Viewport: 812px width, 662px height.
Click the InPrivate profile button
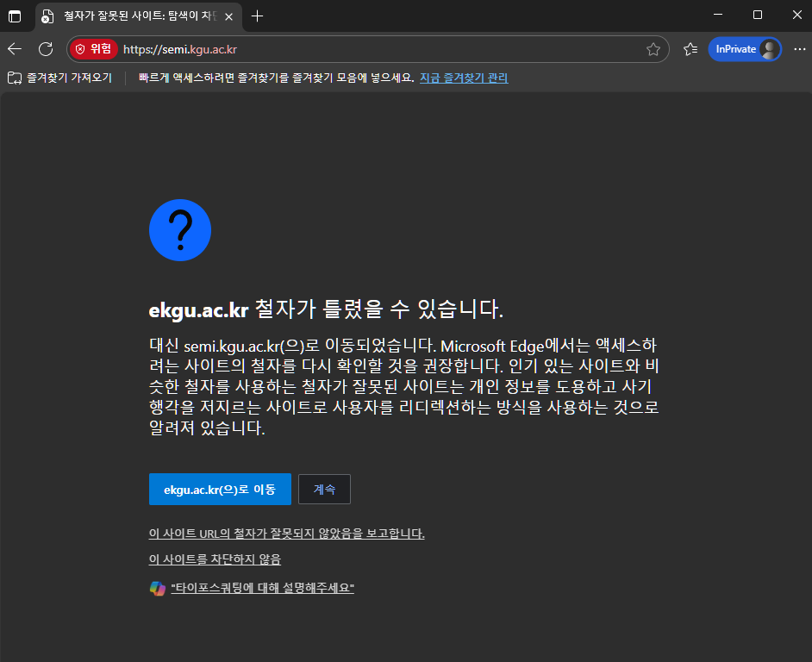[745, 49]
